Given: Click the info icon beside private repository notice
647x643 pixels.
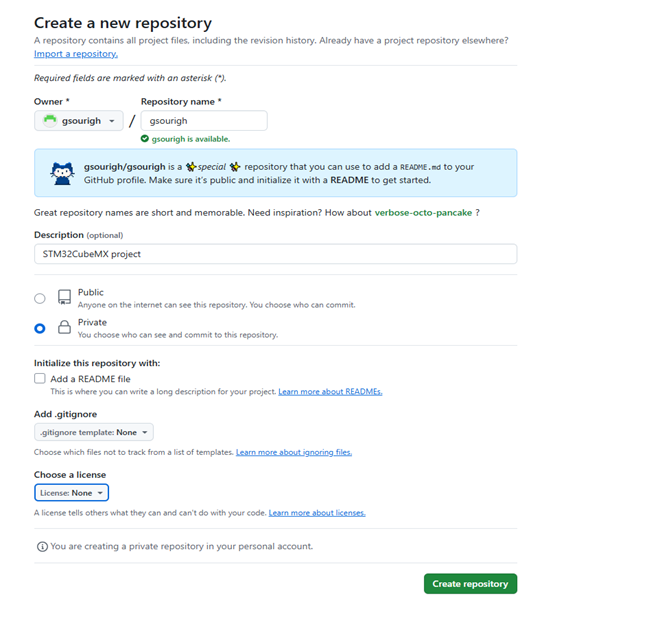Looking at the screenshot, I should (42, 547).
